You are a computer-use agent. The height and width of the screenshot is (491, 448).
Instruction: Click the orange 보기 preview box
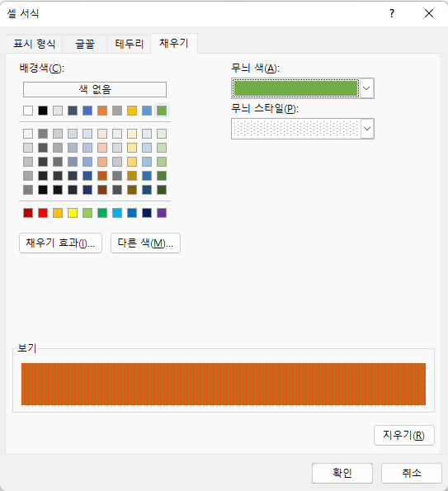coord(224,385)
